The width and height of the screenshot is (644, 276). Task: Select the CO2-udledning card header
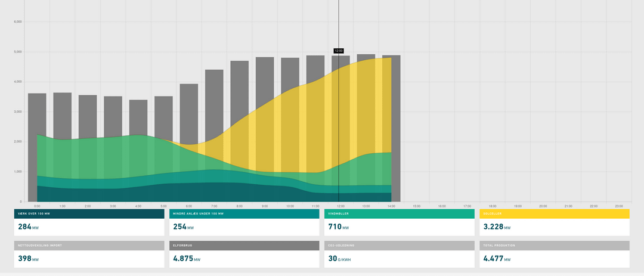point(399,246)
